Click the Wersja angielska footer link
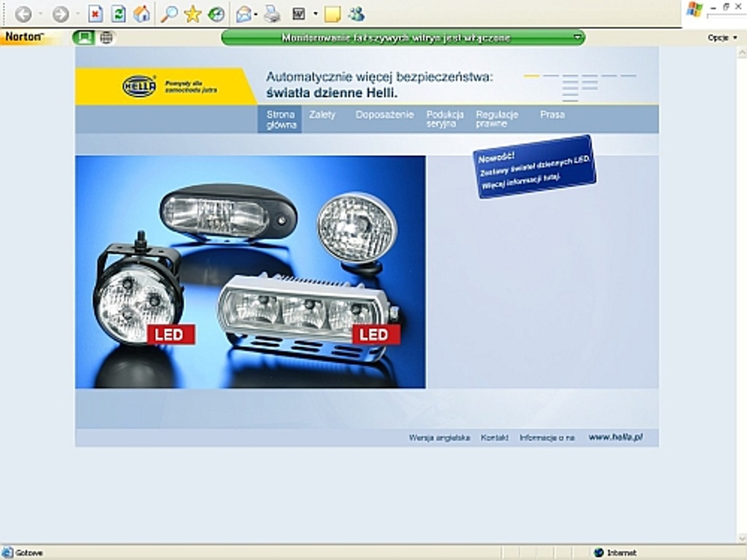This screenshot has width=747, height=560. point(439,438)
